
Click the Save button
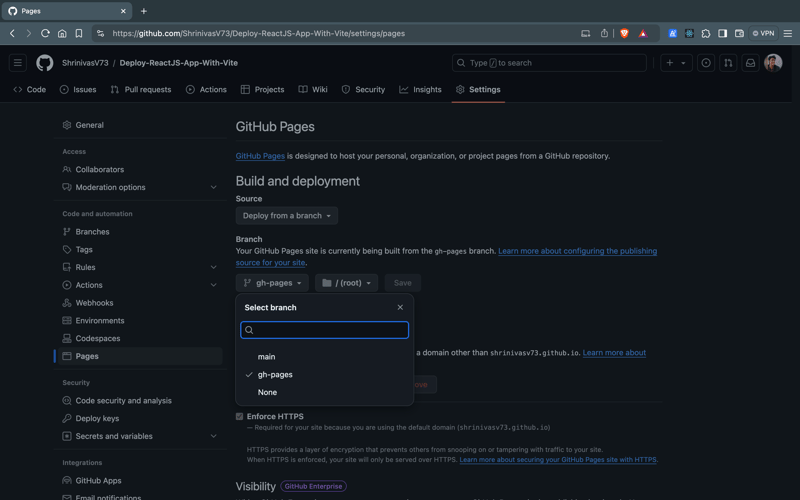point(403,283)
